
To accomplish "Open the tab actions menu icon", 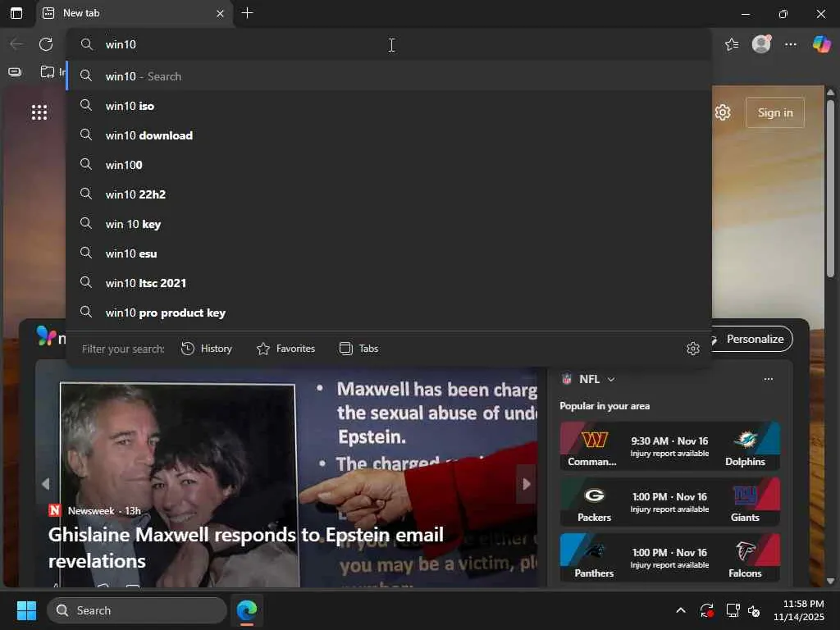I will [x=16, y=13].
